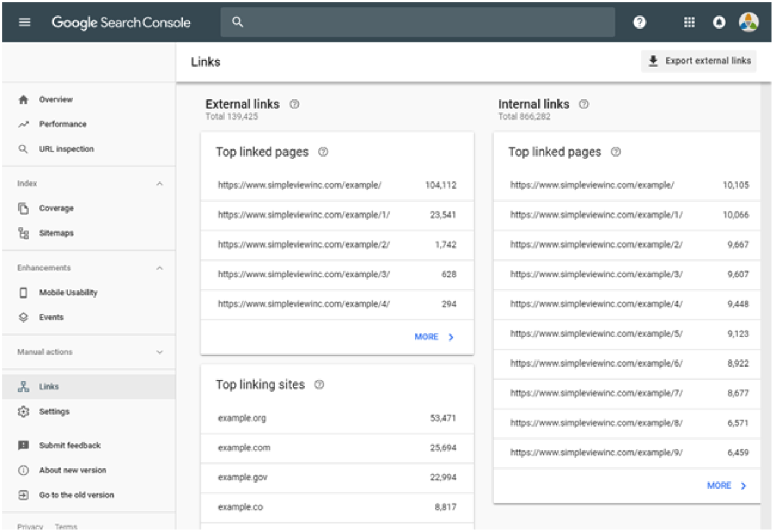This screenshot has width=774, height=532.
Task: Open external row /example/1/ with 23,541 links
Action: pyautogui.click(x=337, y=215)
